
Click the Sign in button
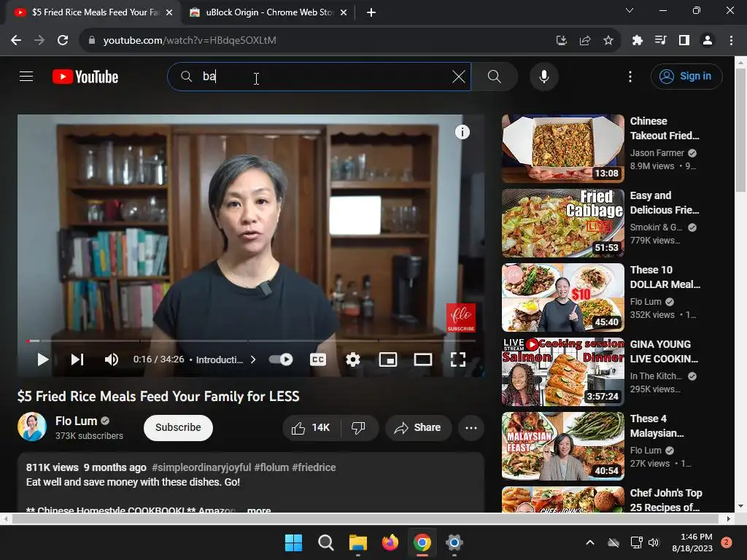tap(686, 76)
